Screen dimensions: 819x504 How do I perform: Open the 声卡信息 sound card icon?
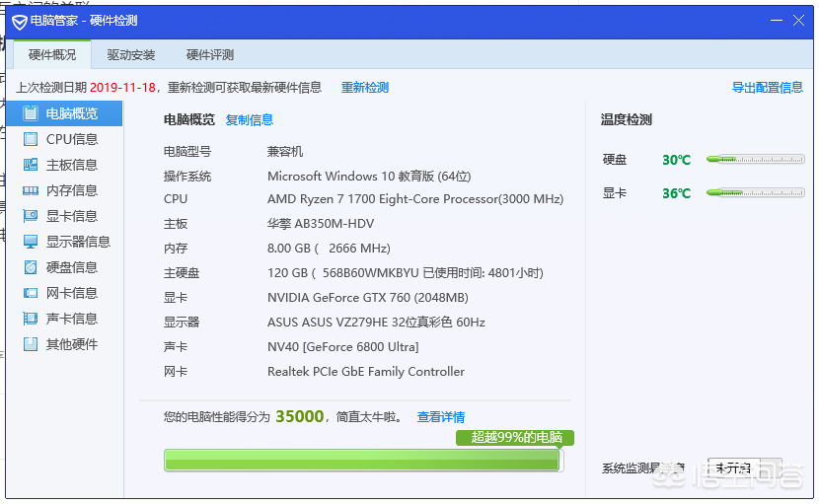[x=31, y=319]
